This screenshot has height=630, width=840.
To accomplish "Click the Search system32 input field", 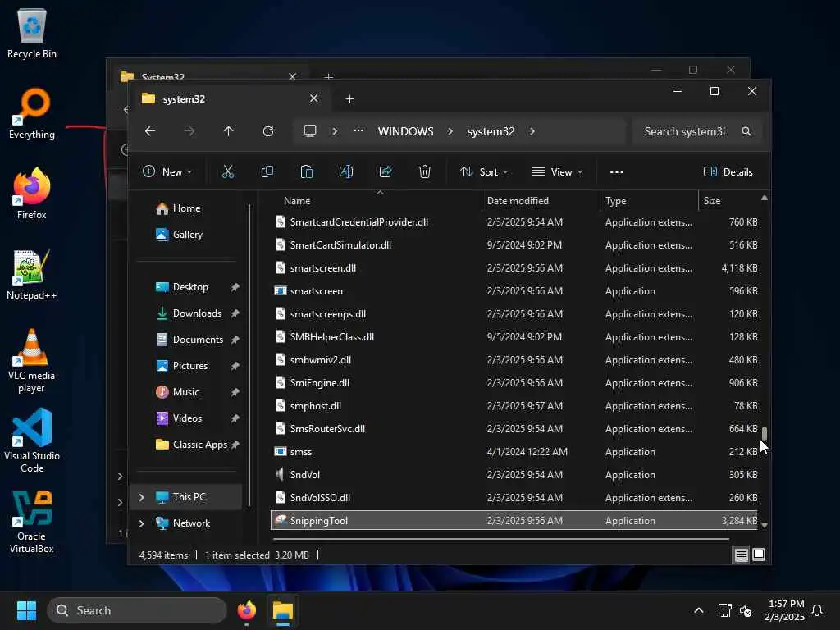I will (x=686, y=131).
